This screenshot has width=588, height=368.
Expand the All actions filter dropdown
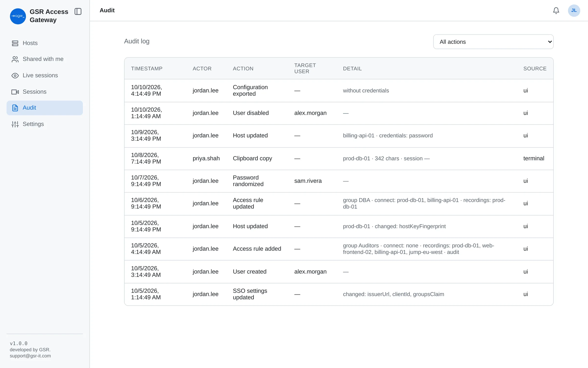(x=493, y=42)
